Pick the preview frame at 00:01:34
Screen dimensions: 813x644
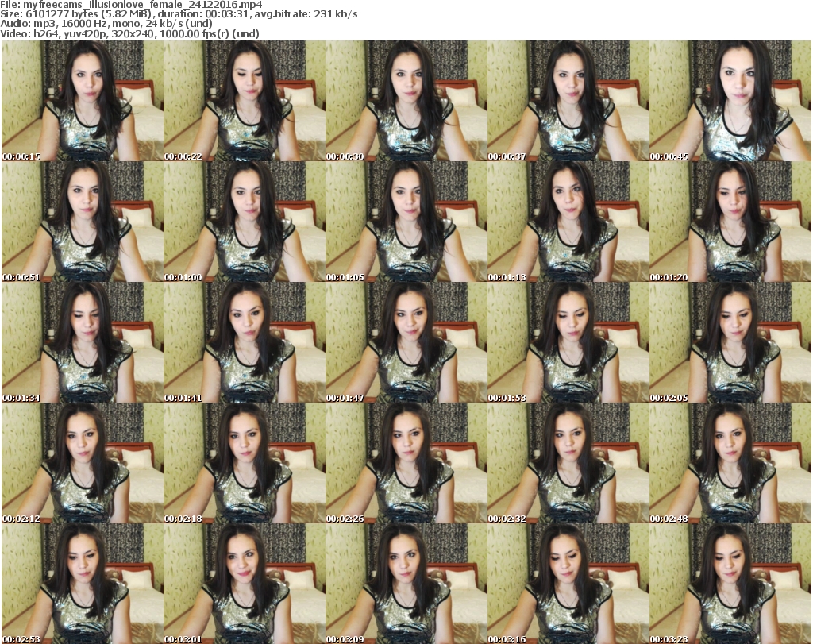point(83,342)
